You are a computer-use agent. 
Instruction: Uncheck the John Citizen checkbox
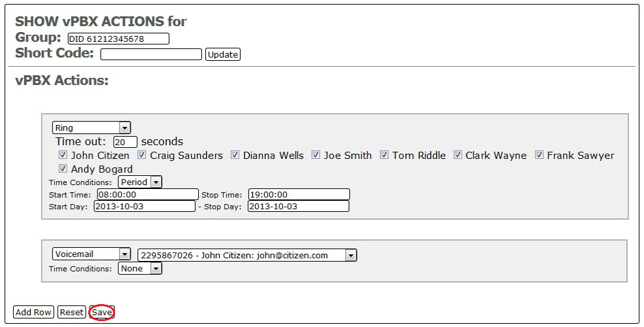(63, 156)
